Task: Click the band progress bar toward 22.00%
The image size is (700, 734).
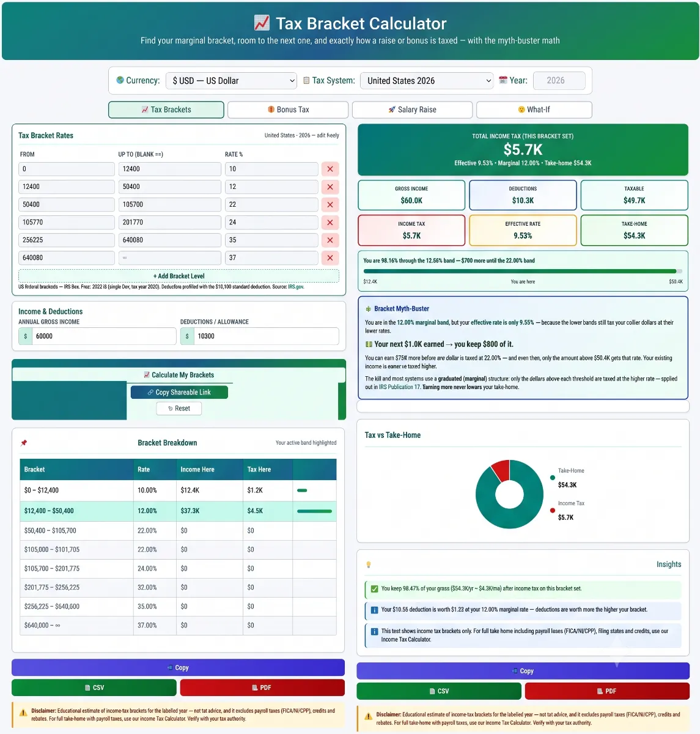Action: pyautogui.click(x=523, y=271)
